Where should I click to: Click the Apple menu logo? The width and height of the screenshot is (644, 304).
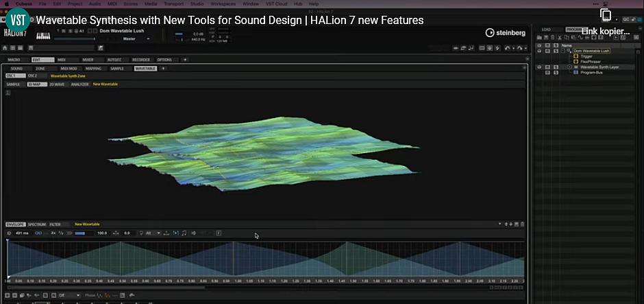(6, 3)
